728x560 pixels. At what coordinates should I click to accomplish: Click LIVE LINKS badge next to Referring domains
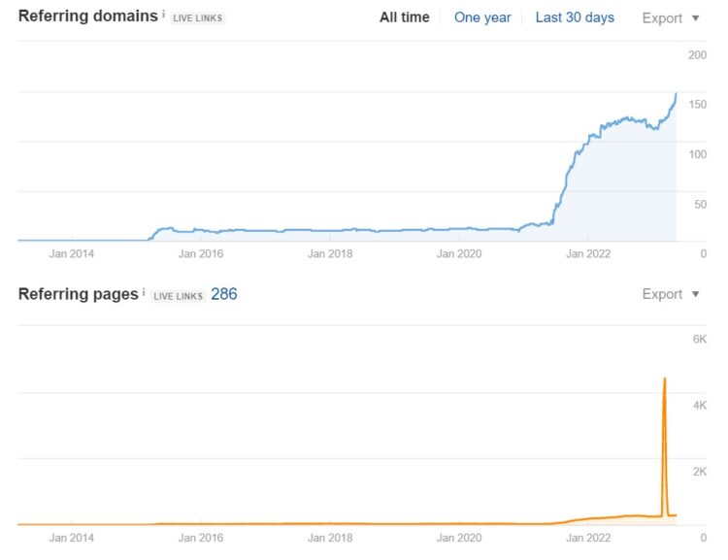(197, 18)
